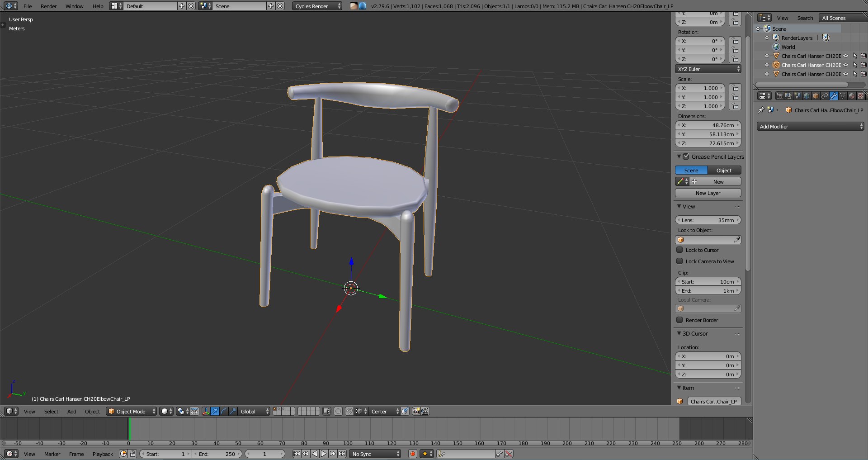Image resolution: width=868 pixels, height=460 pixels.
Task: Open the Render properties camera tab
Action: [x=779, y=96]
